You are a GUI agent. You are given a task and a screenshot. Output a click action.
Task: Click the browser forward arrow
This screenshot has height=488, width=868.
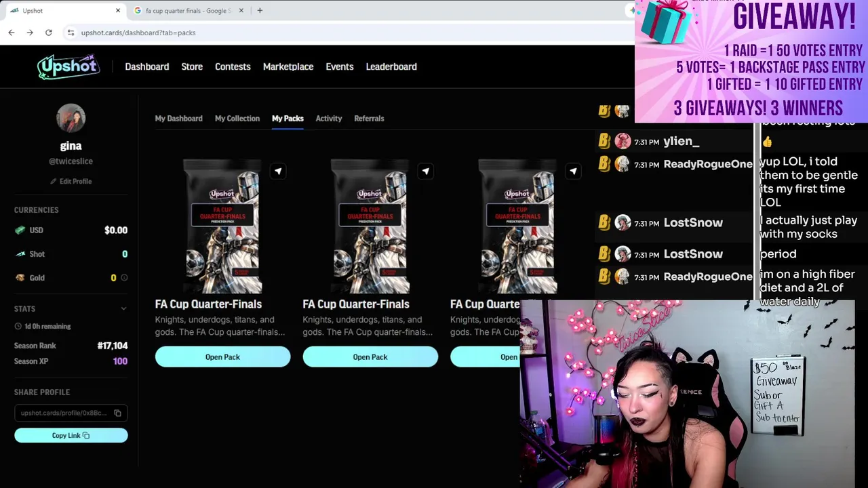tap(30, 33)
